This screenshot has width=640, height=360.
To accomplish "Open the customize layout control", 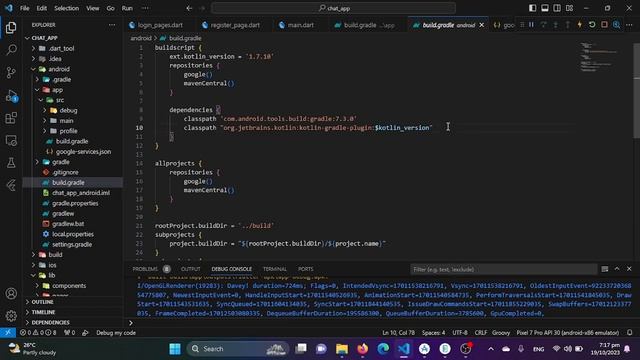I will pyautogui.click(x=569, y=8).
